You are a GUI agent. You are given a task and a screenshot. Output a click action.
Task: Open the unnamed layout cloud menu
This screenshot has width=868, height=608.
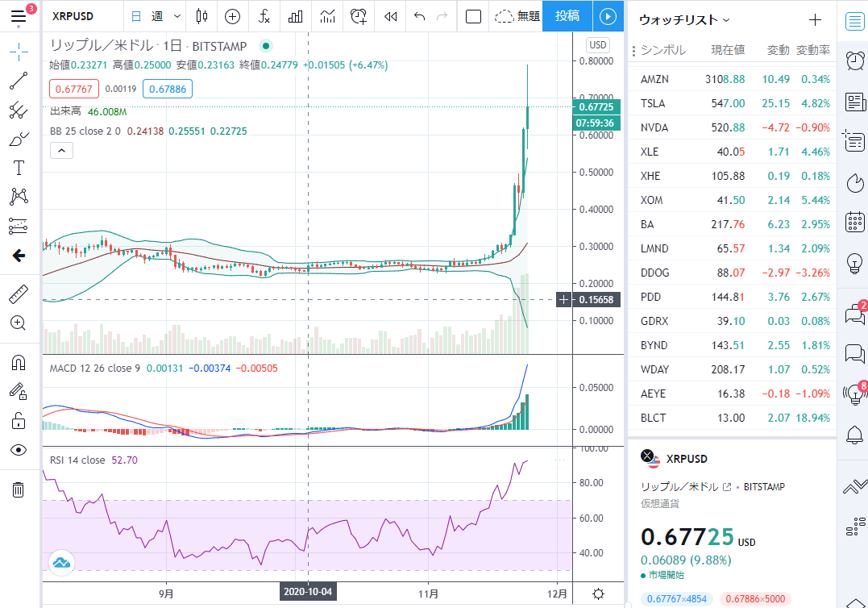coord(517,16)
